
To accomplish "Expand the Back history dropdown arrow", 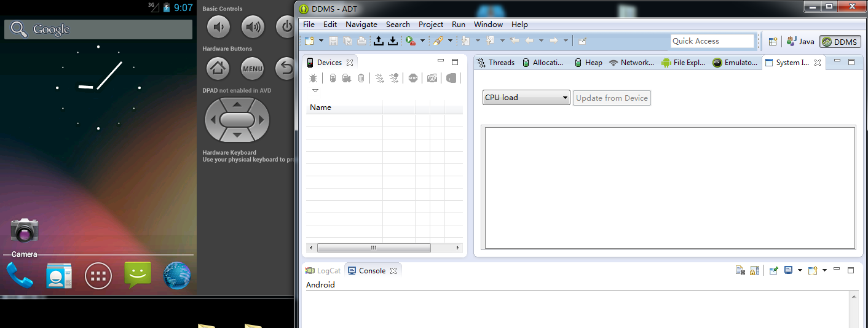I will point(541,41).
